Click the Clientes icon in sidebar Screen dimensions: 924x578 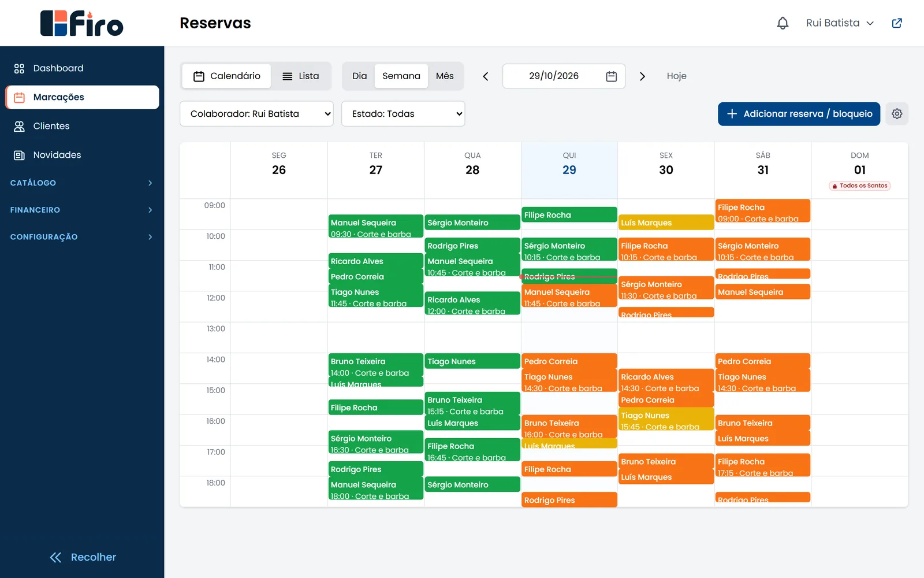[19, 126]
